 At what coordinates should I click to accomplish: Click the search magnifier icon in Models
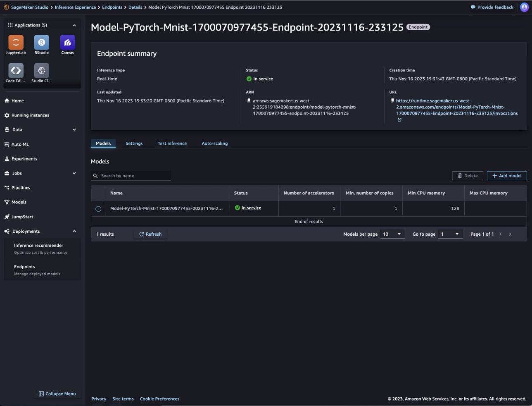click(95, 176)
